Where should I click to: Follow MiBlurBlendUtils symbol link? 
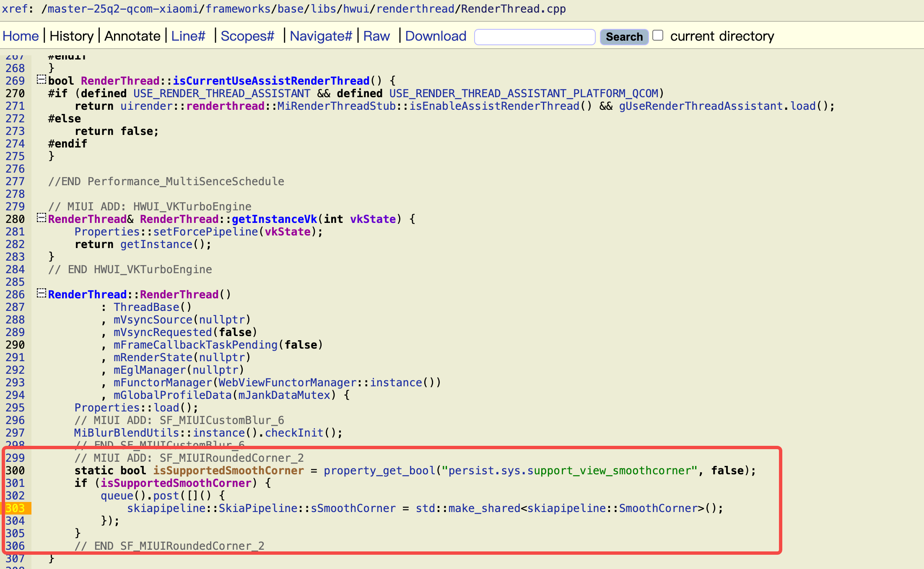tap(127, 433)
